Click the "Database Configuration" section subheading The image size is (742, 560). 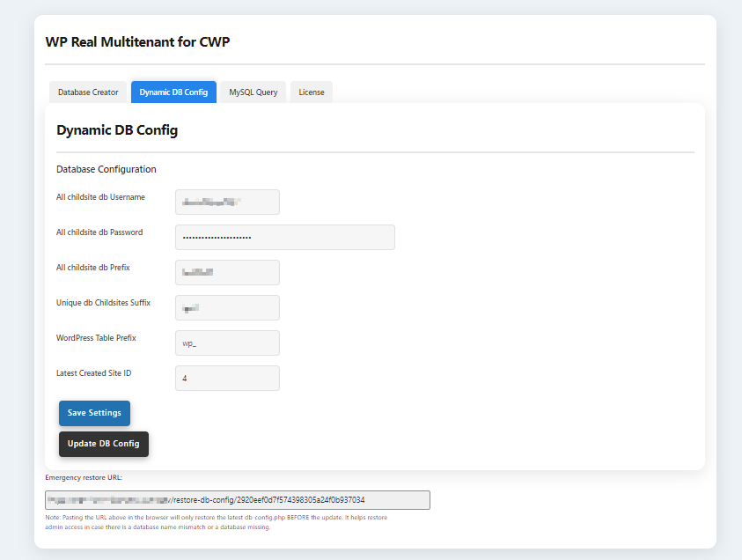click(107, 169)
